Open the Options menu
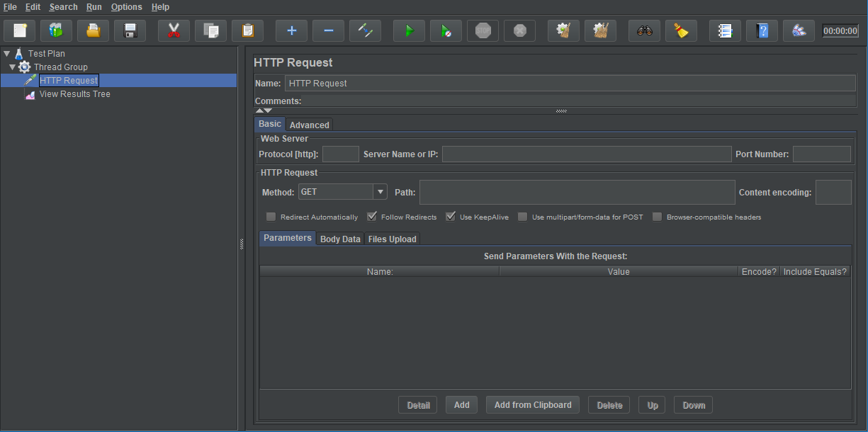The height and width of the screenshot is (432, 868). click(x=126, y=7)
